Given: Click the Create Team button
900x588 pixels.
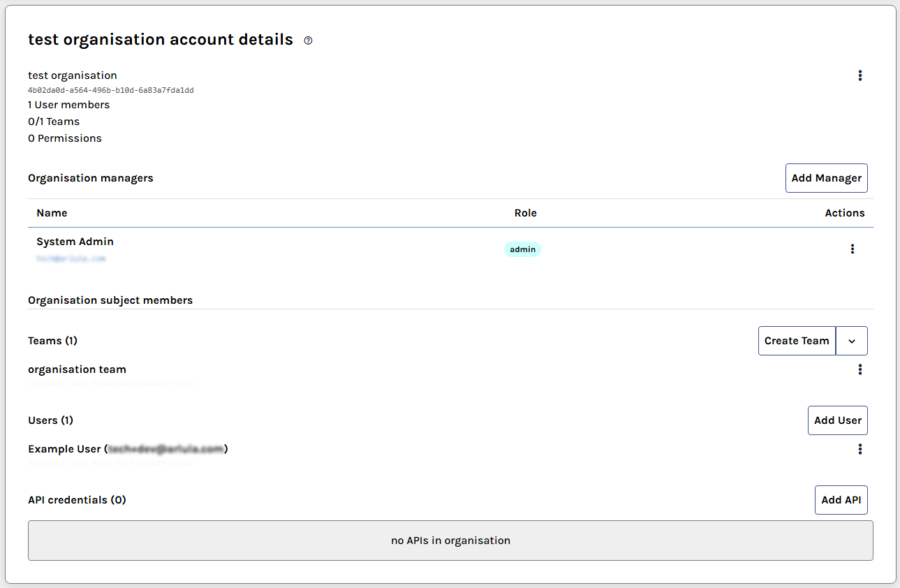Looking at the screenshot, I should 797,341.
